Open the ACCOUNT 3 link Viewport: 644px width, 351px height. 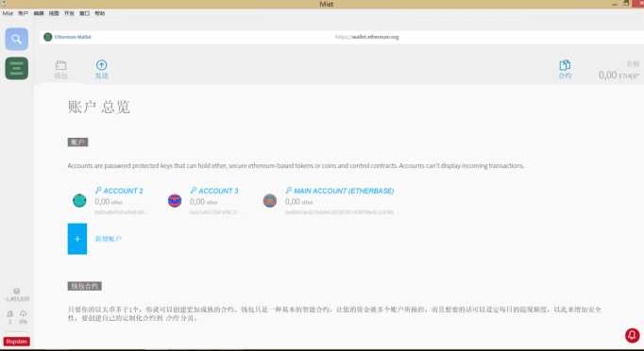[214, 191]
